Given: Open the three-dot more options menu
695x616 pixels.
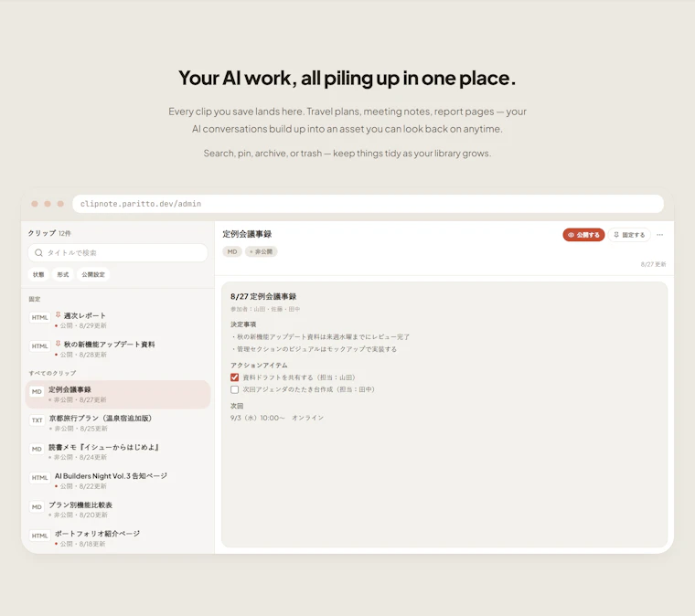Looking at the screenshot, I should 659,235.
